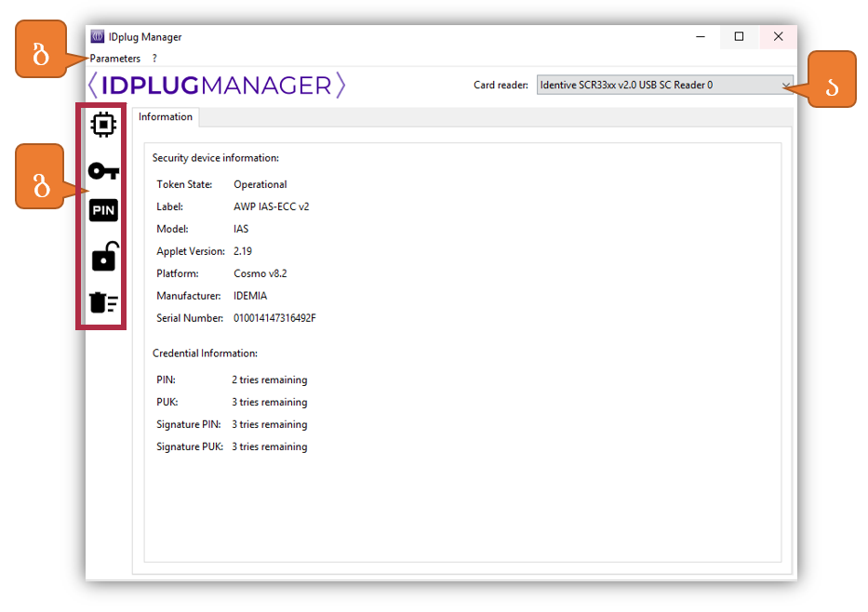This screenshot has width=868, height=612.
Task: Maximize the IDplug Manager window
Action: click(739, 37)
